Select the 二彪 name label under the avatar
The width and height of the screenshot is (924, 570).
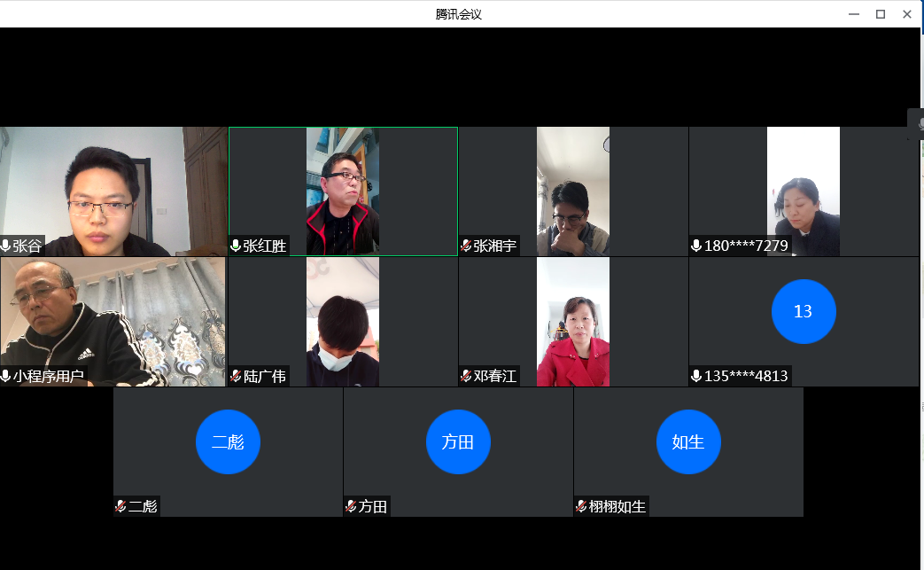coord(143,506)
